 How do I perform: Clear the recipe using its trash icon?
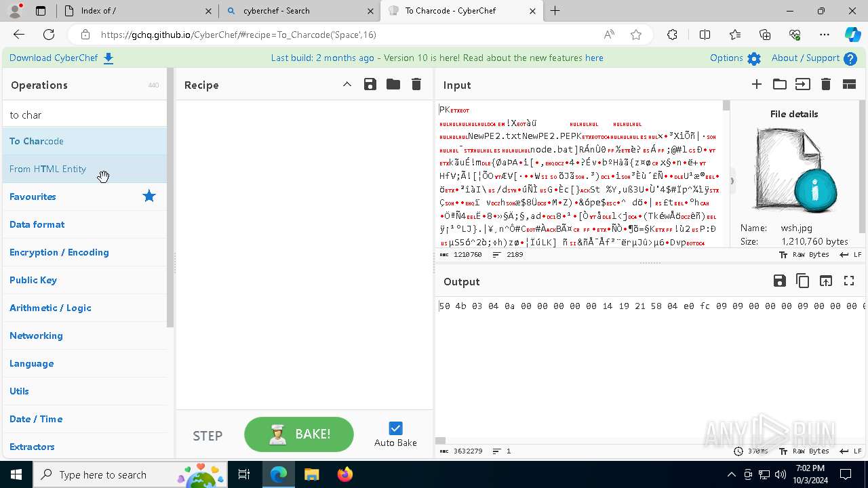click(x=416, y=84)
